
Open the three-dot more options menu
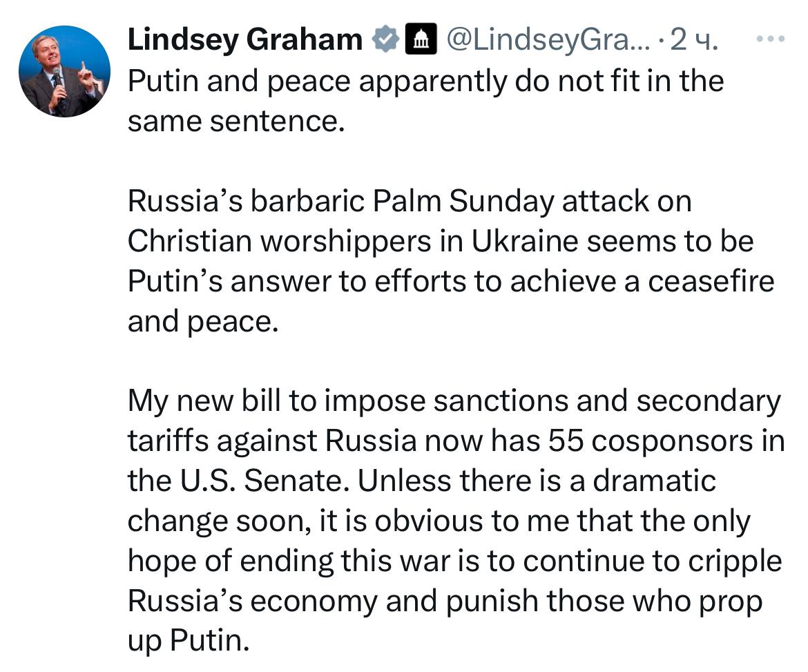tap(771, 39)
